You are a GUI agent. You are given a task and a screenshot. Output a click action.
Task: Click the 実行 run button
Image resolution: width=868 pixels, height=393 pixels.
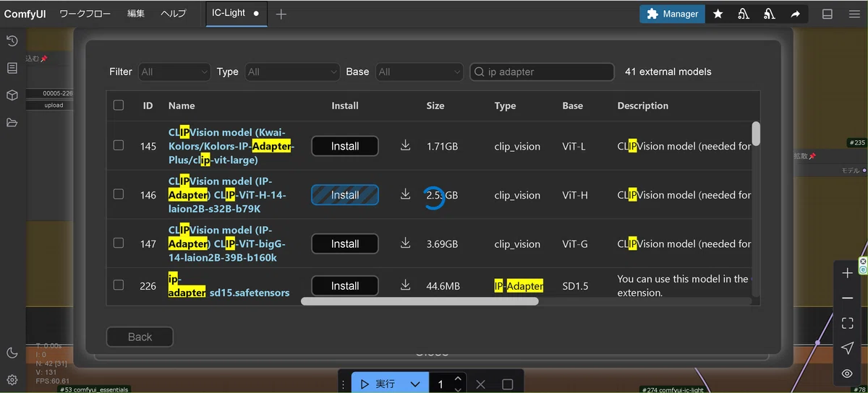point(378,384)
